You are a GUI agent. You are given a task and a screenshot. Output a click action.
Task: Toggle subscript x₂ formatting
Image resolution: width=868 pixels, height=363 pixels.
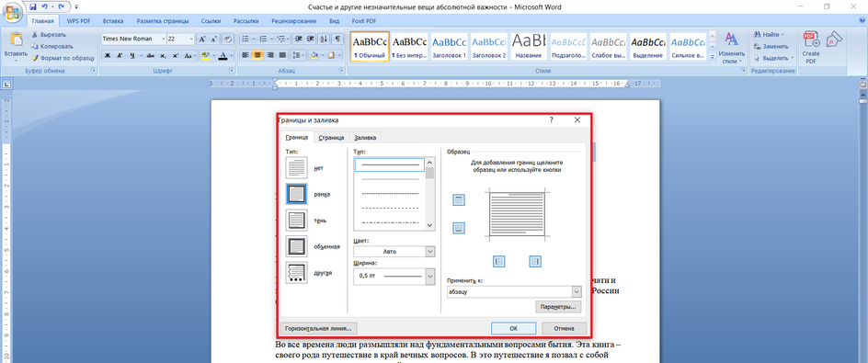click(163, 55)
